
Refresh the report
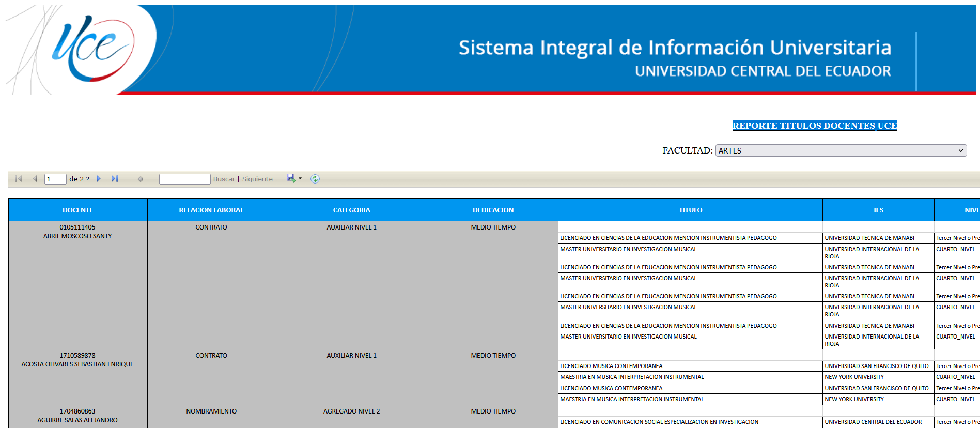315,179
